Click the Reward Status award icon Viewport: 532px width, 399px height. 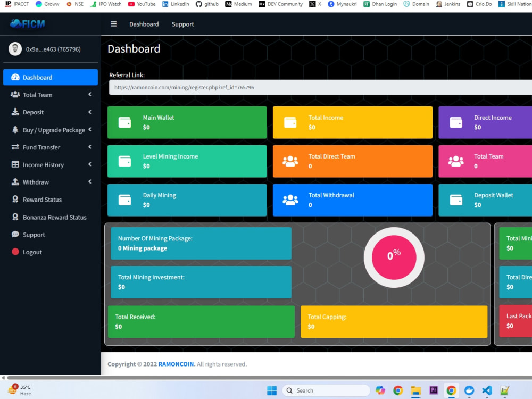click(15, 199)
